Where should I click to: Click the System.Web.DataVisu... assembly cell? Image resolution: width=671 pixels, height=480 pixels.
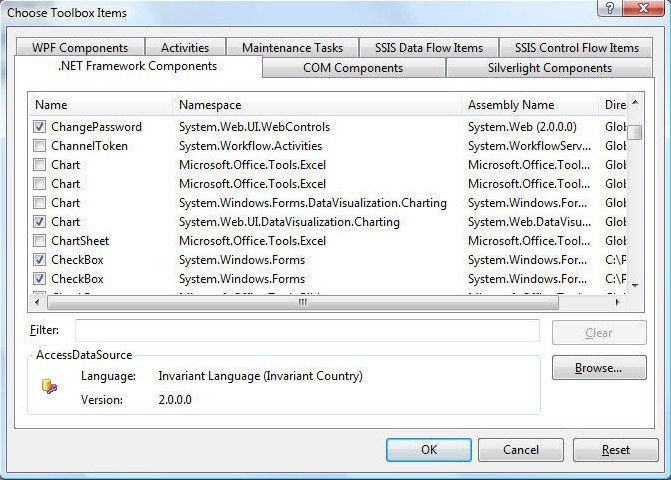point(529,222)
